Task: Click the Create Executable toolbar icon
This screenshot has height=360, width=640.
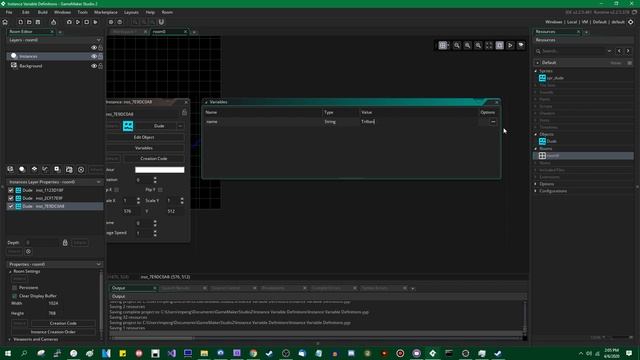Action: coord(53,22)
